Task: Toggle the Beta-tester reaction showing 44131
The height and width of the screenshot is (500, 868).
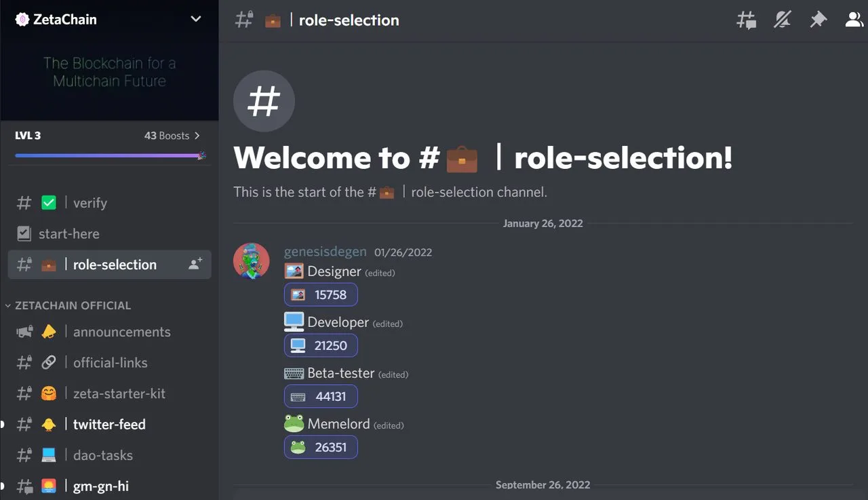Action: [321, 396]
